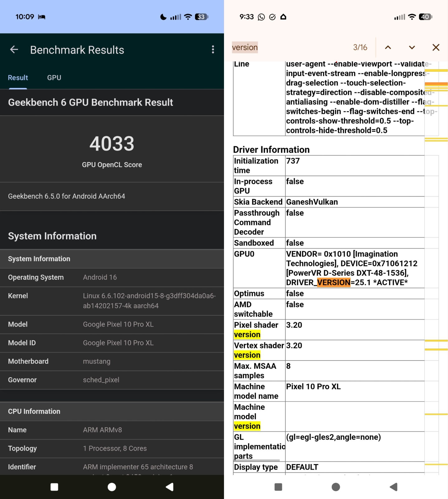
Task: Tap the right phone's back triangle button
Action: coord(393,487)
